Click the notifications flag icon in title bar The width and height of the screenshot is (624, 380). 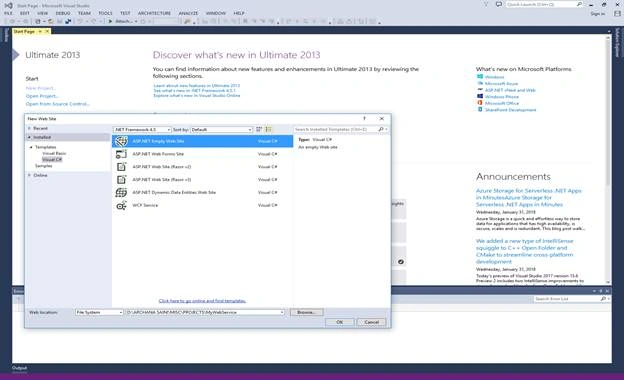(x=486, y=4)
